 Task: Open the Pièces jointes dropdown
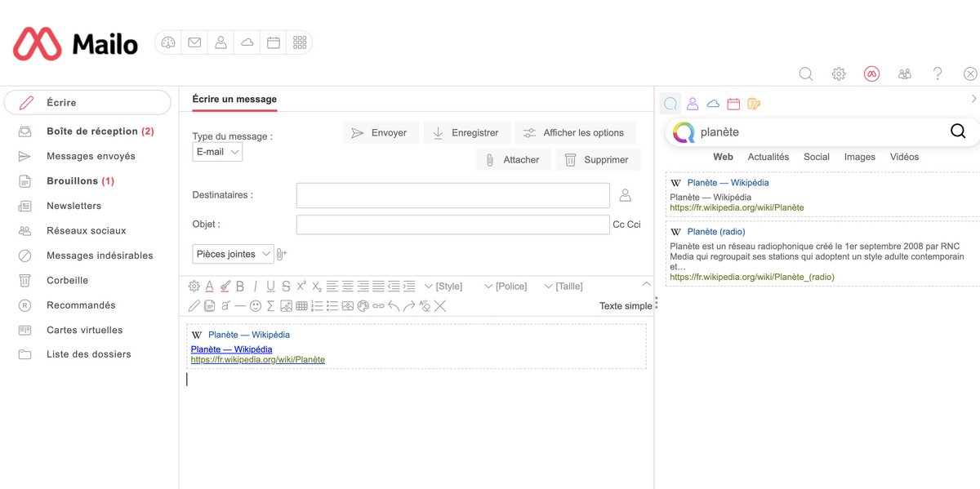[234, 254]
